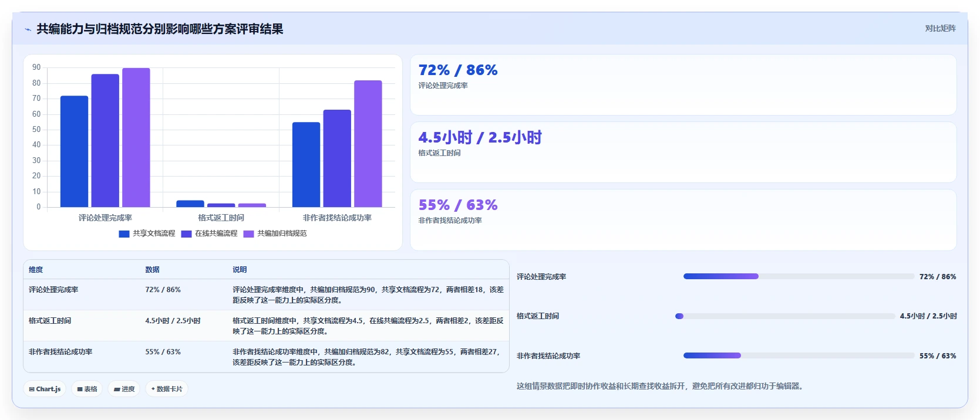Toggle the 在线共编流程 legend entry
Screen dimensions: 980x420
(209, 233)
